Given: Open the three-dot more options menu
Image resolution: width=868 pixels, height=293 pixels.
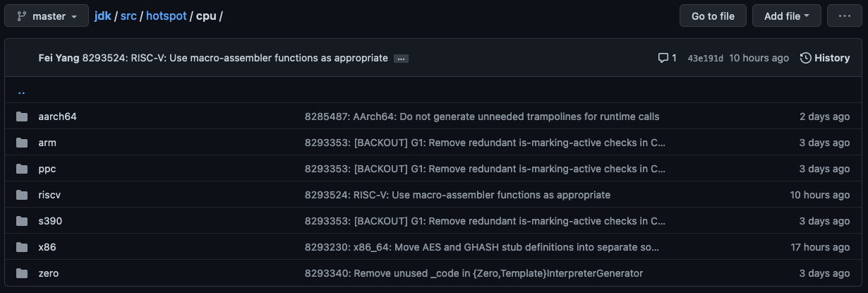Looking at the screenshot, I should coord(845,16).
